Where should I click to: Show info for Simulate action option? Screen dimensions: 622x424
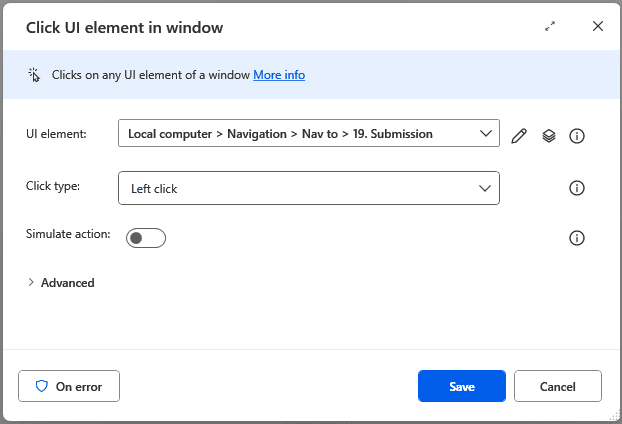tap(576, 238)
